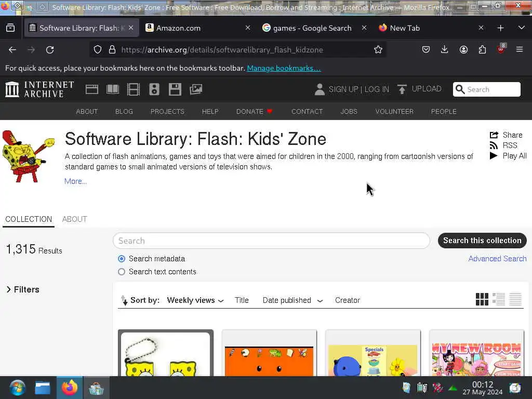Select the tile grid view icon

[482, 299]
